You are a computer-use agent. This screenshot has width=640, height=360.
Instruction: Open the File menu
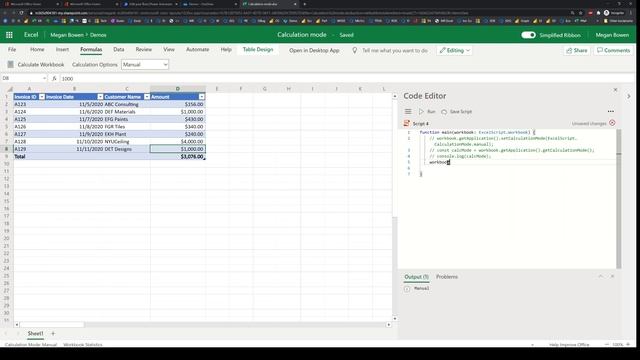tap(12, 49)
